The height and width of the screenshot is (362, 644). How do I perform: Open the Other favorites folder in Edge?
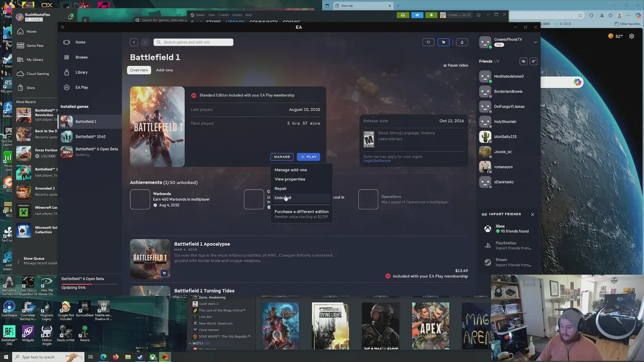point(627,24)
